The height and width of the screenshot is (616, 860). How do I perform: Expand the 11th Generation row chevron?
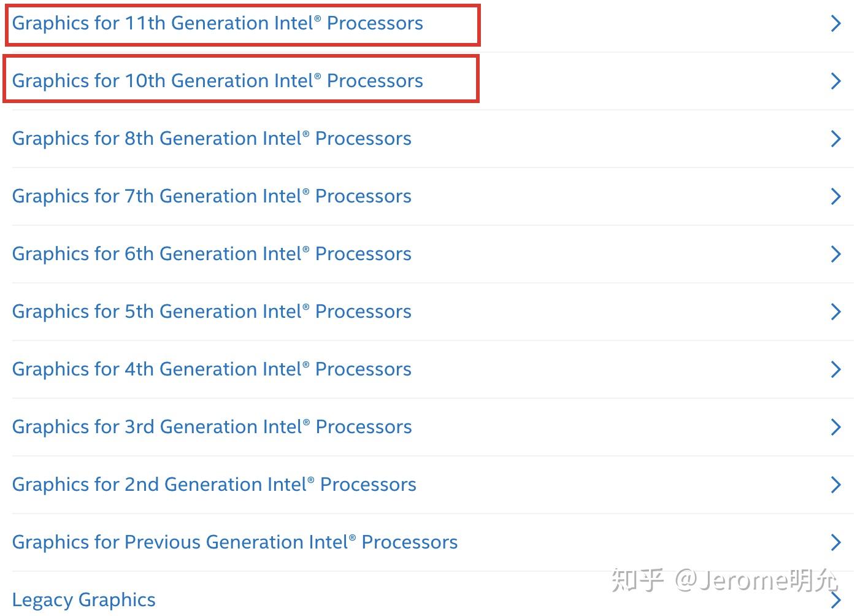point(835,23)
